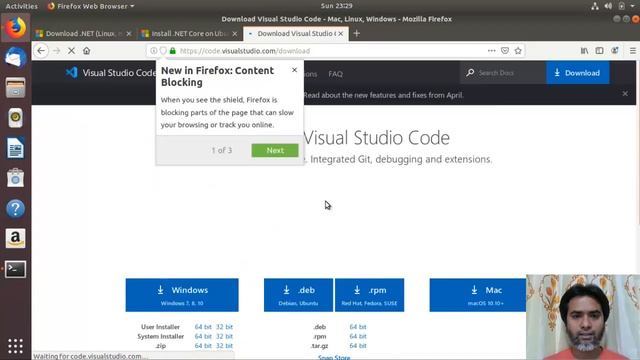
Task: Show applications grid in dock
Action: point(16,346)
